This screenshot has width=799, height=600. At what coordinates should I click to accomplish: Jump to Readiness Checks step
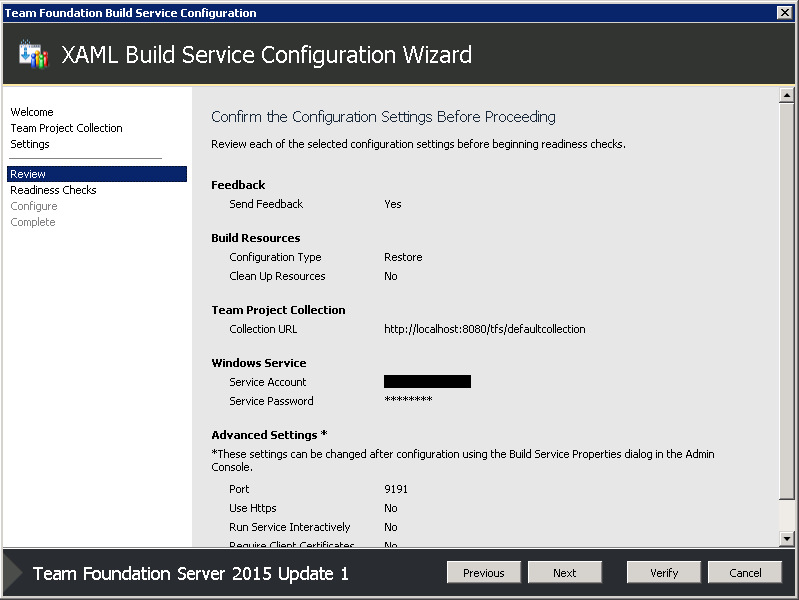[x=53, y=190]
